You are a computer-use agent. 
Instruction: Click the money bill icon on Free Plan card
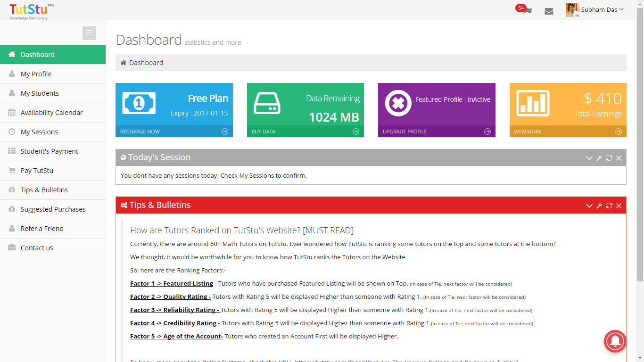click(x=139, y=103)
